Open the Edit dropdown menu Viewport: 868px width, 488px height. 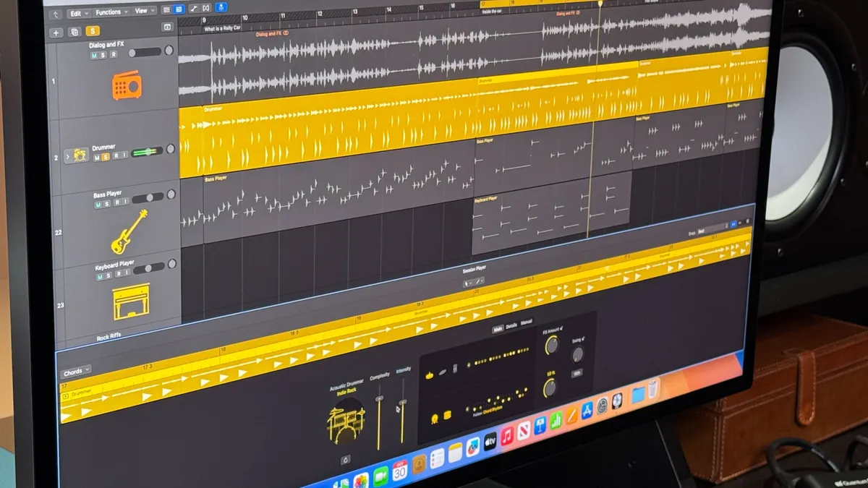click(x=79, y=13)
